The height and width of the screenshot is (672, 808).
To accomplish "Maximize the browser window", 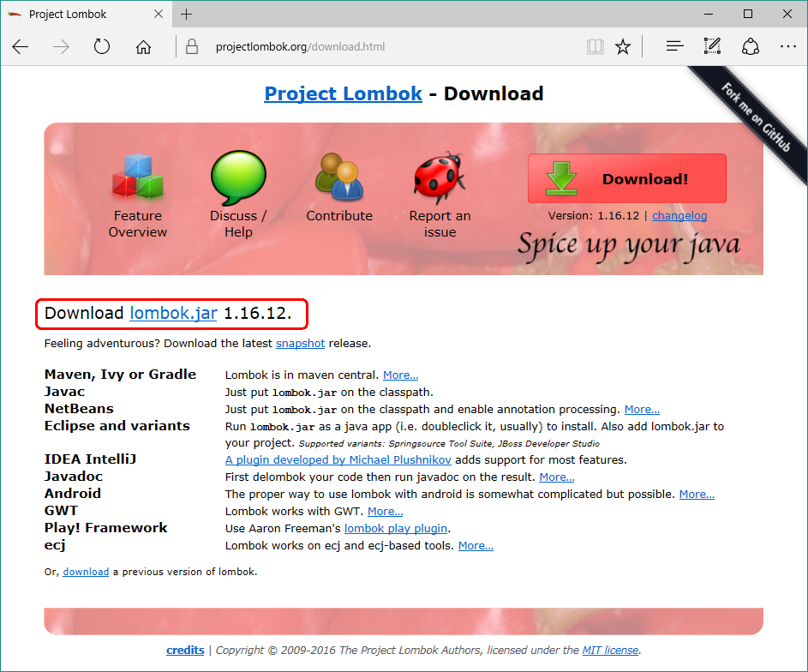I will 748,14.
